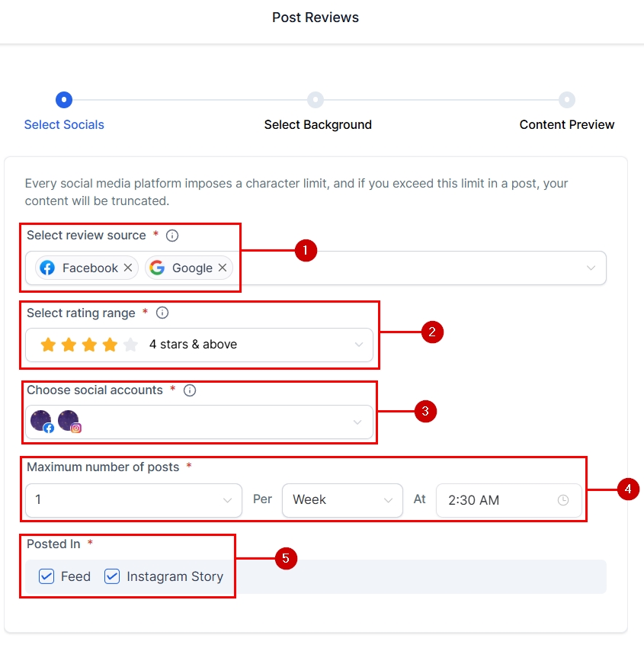Click the clock icon in time field
This screenshot has width=644, height=645.
point(563,500)
